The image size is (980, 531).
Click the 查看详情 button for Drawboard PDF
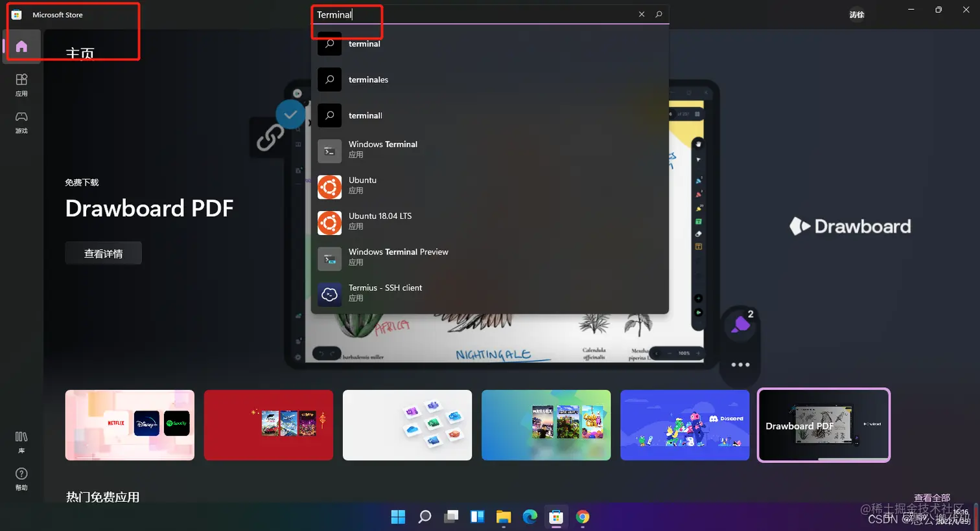pyautogui.click(x=104, y=253)
